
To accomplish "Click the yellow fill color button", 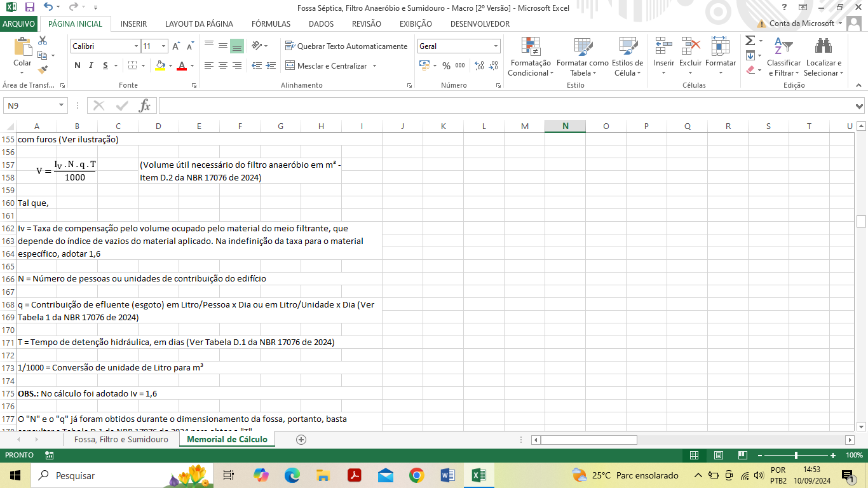I will [160, 65].
